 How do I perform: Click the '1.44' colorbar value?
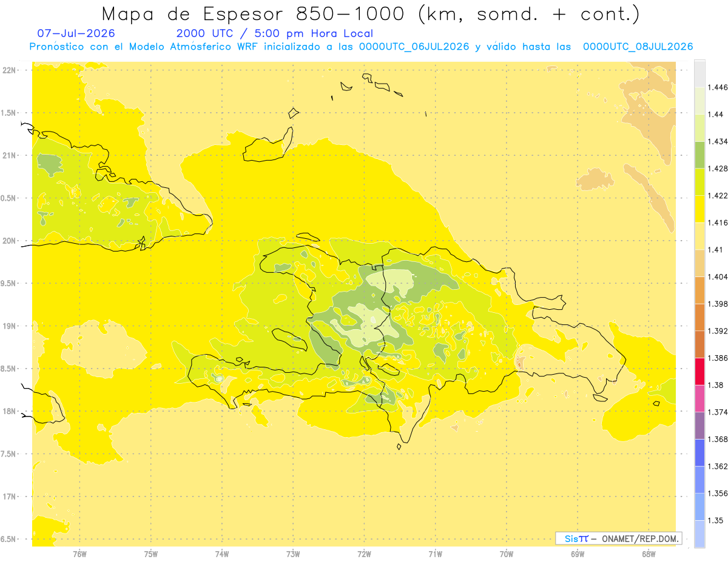[715, 114]
